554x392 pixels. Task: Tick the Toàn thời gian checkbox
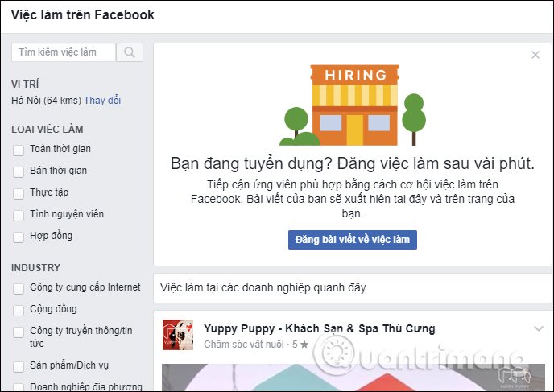point(19,150)
